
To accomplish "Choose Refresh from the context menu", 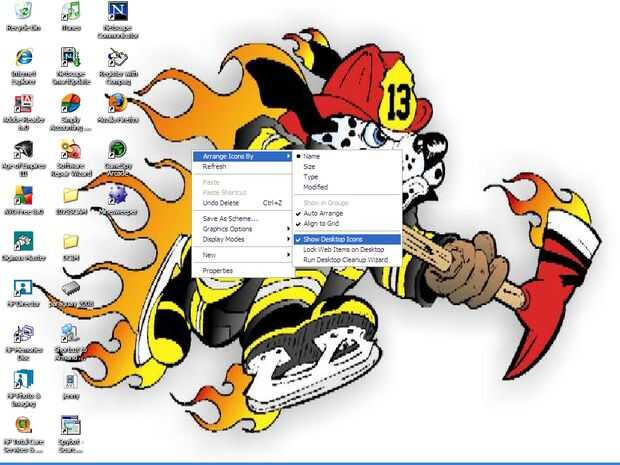I will [x=242, y=166].
